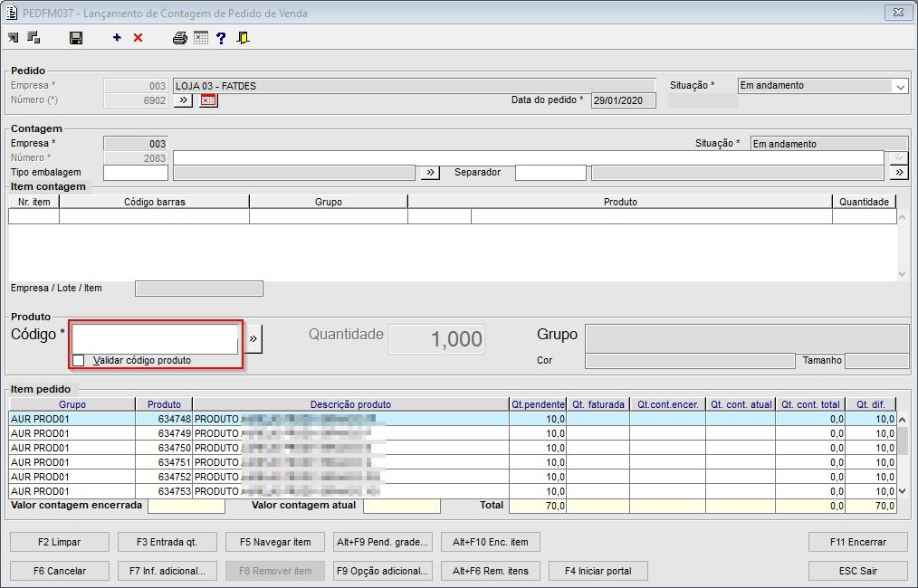Click Item contagem scrollbar up arrow
Viewport: 918px width, 588px height.
click(903, 217)
